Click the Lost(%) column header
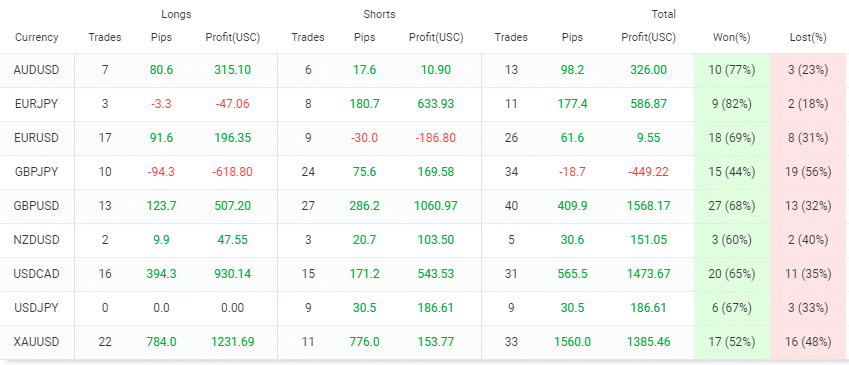Viewport: 849px width, 365px height. tap(808, 37)
